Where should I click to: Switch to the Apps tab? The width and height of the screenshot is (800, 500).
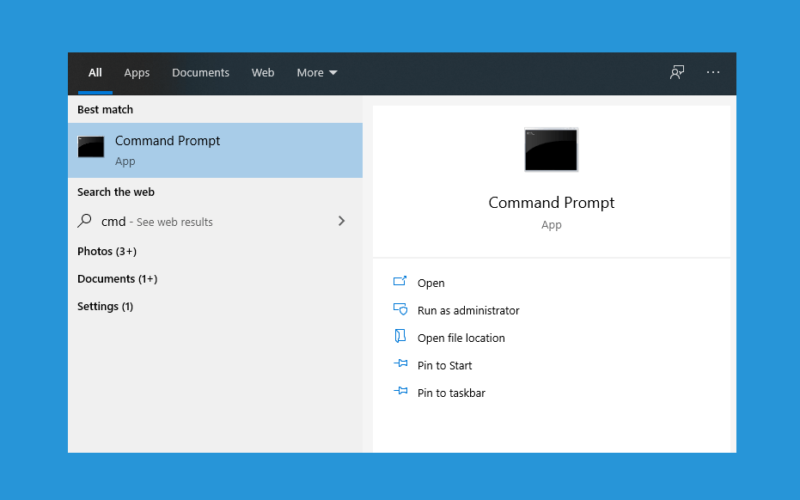(137, 72)
